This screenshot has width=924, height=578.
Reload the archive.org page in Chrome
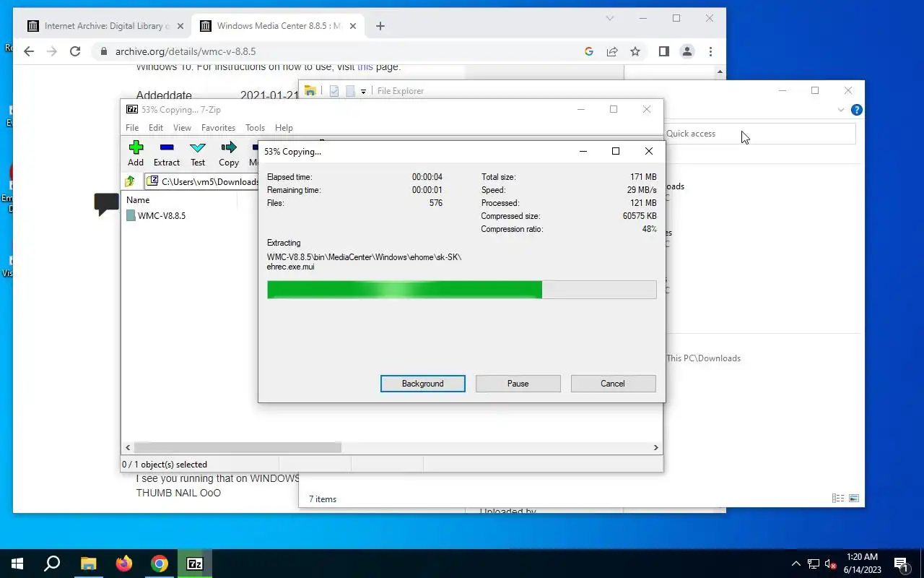coord(75,51)
